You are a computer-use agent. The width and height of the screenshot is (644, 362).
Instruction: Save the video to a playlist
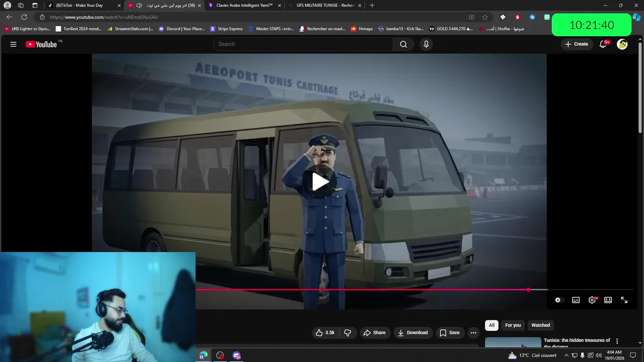click(449, 333)
